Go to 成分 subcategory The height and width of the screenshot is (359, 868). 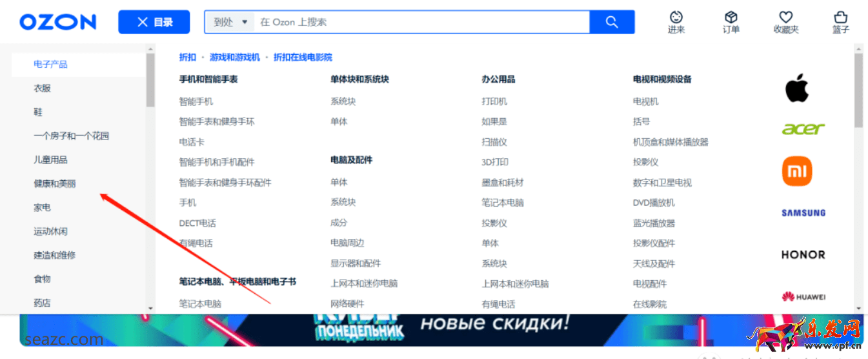click(x=339, y=223)
